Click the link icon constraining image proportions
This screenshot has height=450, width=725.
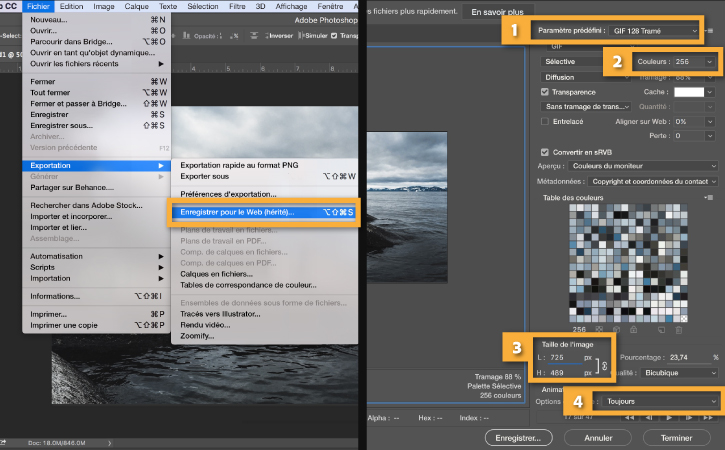(605, 365)
